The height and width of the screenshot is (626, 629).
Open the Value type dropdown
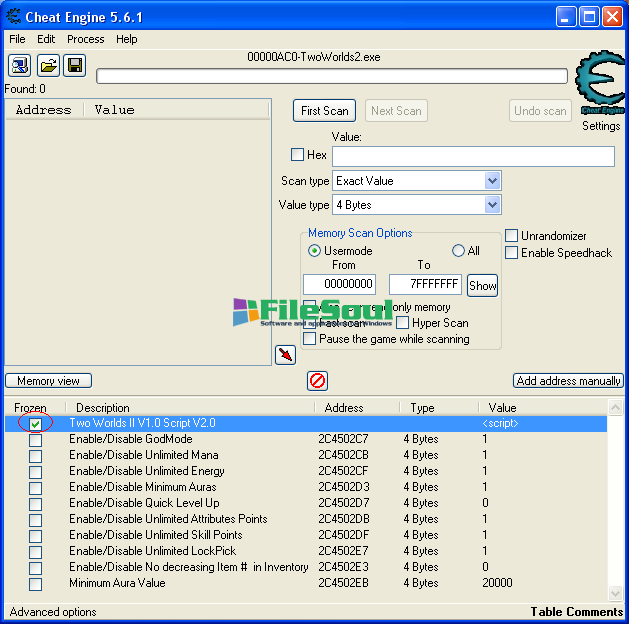pyautogui.click(x=492, y=205)
